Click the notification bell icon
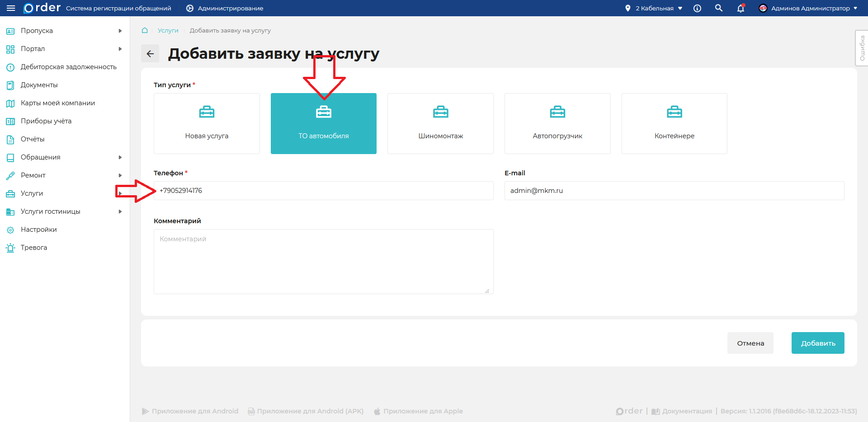 741,8
